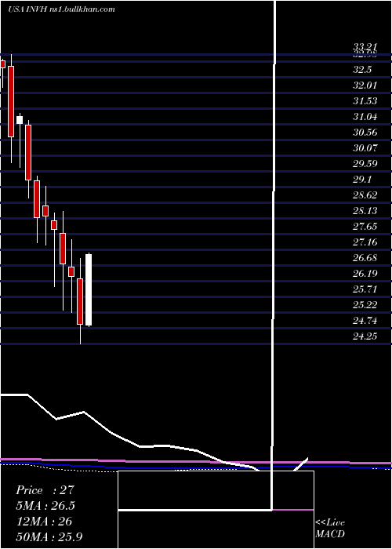The height and width of the screenshot is (549, 392).
Task: Click the 50MA : 25.9 readout
Action: click(49, 537)
